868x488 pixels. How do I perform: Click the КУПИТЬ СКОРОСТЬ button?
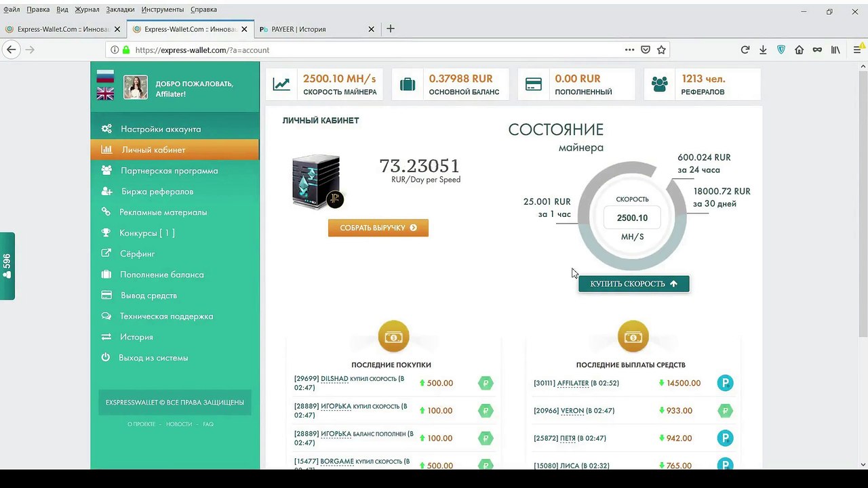tap(634, 284)
